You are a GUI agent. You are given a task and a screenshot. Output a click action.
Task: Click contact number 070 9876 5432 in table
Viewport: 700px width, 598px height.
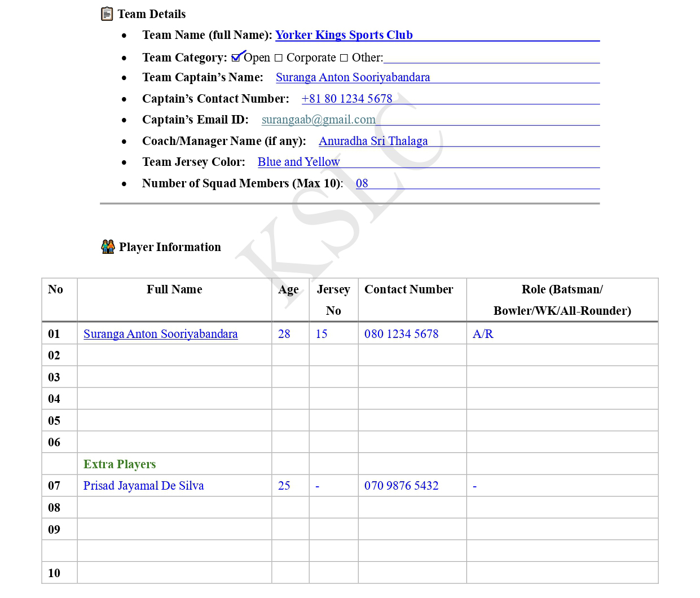pos(401,486)
